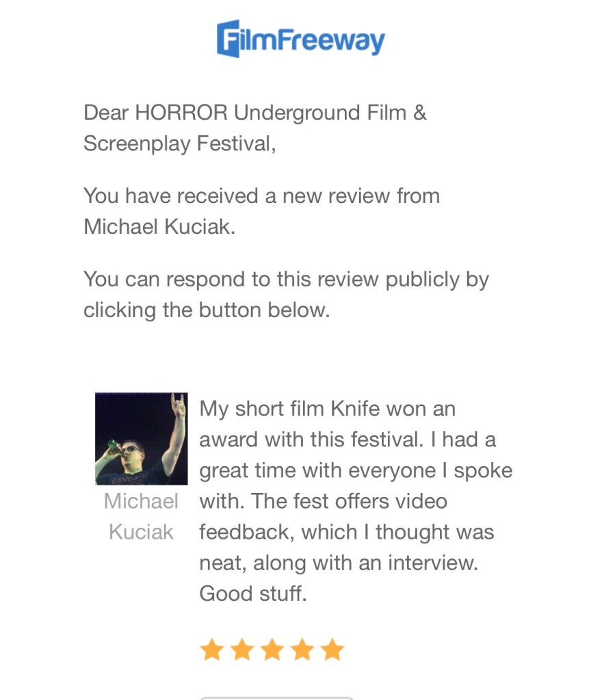The image size is (602, 700).
Task: Open Michael Kuciak's profile photo
Action: (x=141, y=438)
